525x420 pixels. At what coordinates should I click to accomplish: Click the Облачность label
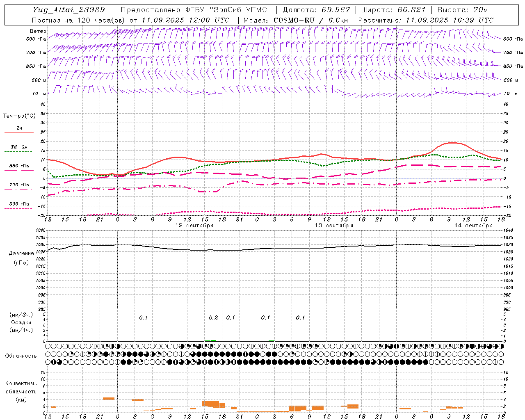(x=21, y=356)
